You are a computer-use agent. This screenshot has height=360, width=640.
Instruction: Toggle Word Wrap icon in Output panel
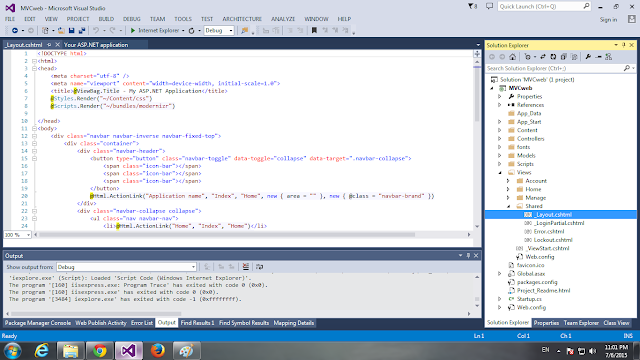(x=260, y=267)
